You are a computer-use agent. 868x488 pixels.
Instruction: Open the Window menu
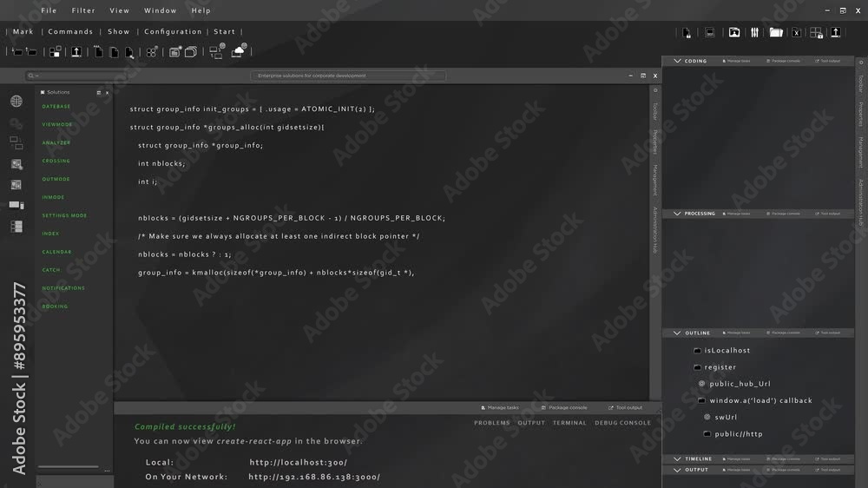tap(160, 10)
